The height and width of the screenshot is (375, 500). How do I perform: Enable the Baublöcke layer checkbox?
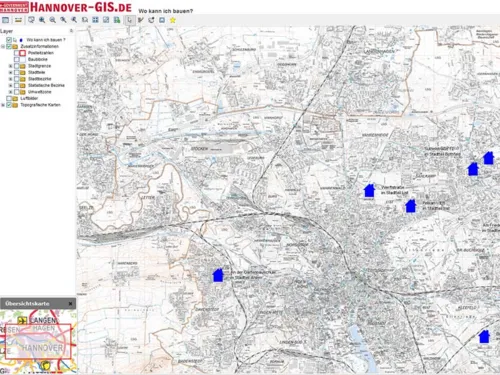coord(16,59)
